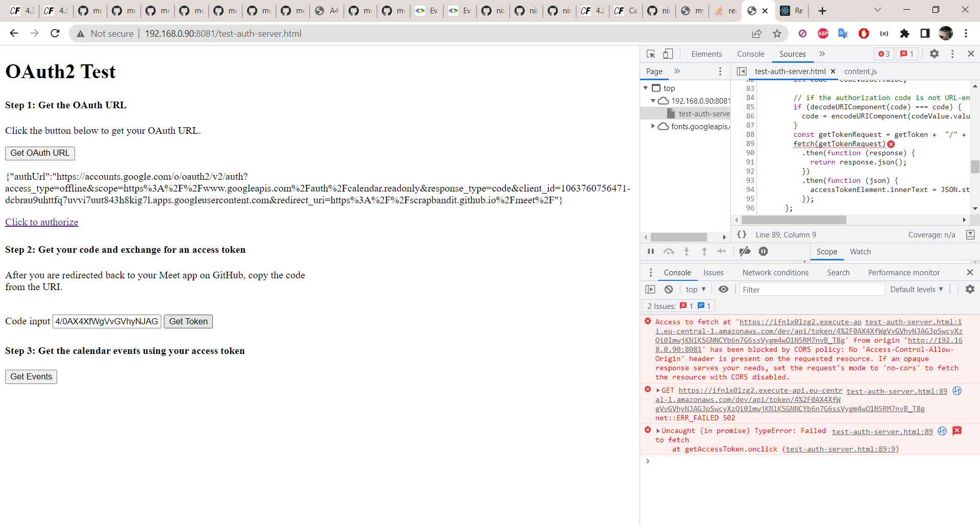980x526 pixels.
Task: Open Chrome three-dot menu
Action: click(x=966, y=34)
